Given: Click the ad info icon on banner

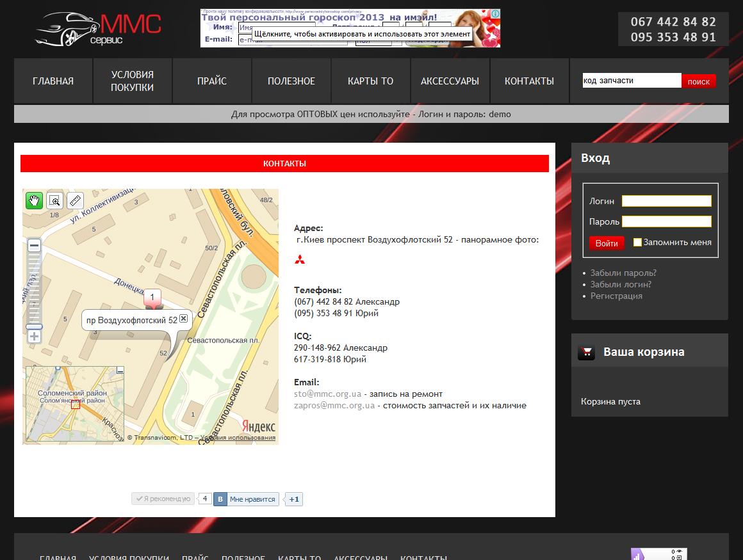Looking at the screenshot, I should (495, 13).
